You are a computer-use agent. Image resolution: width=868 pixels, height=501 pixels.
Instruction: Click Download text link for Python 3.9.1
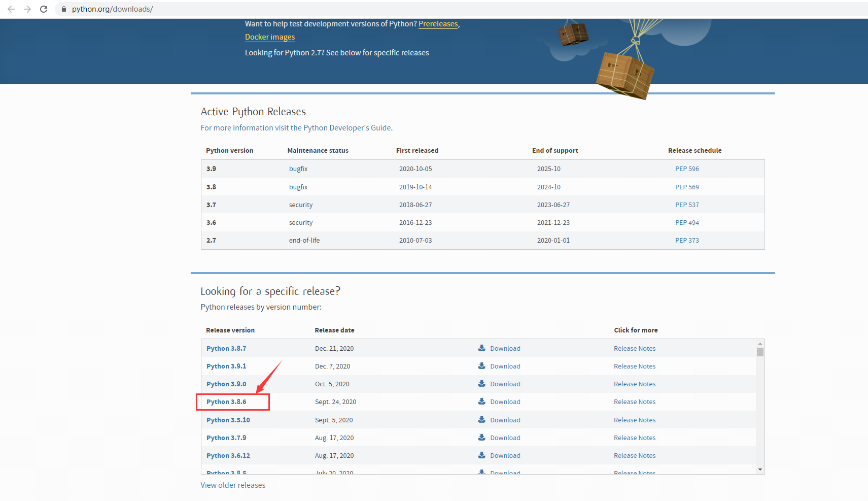(505, 366)
